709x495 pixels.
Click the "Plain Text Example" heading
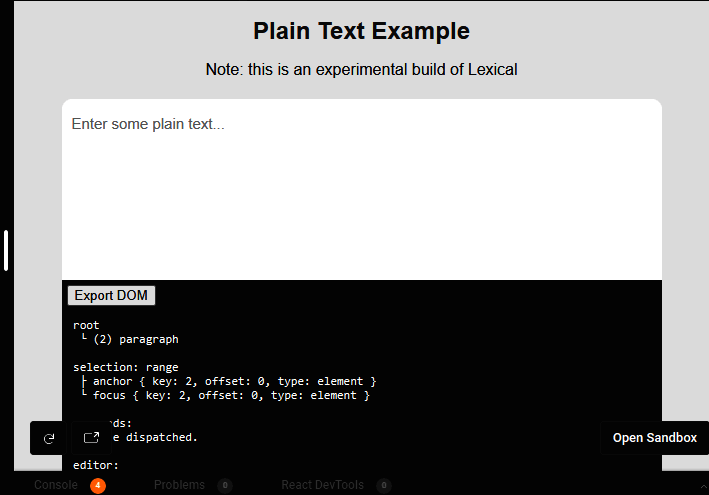coord(361,31)
